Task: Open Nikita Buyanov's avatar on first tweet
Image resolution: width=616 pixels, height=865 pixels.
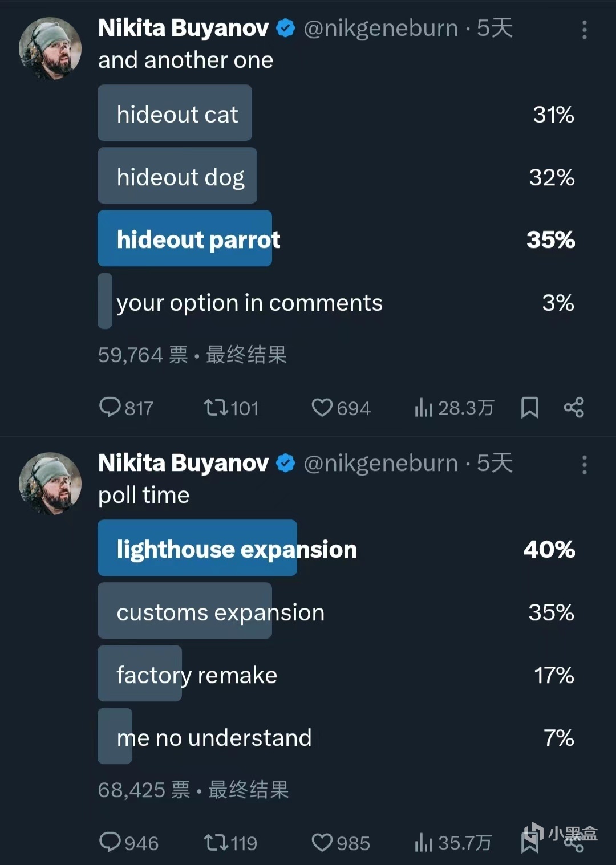Action: (50, 48)
